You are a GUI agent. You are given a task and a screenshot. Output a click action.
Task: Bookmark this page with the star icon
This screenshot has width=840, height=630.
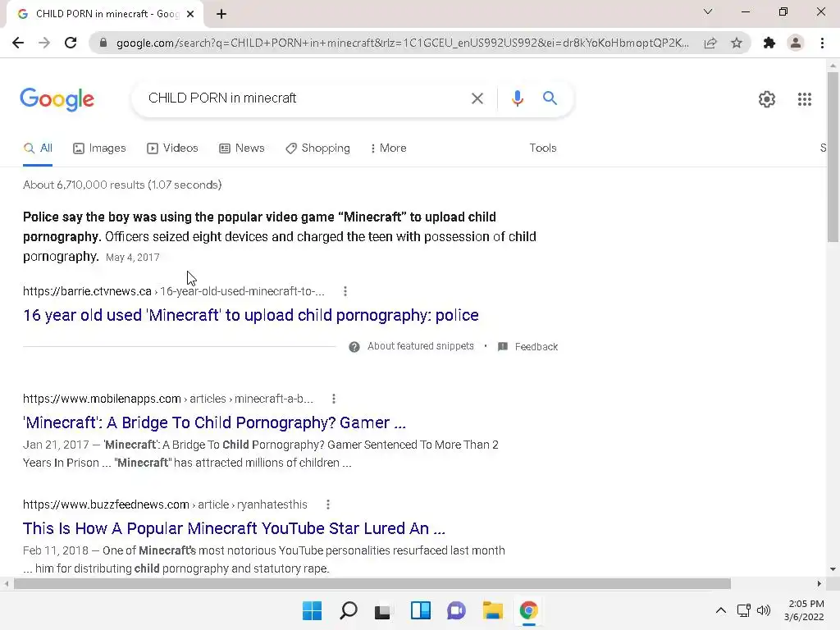pyautogui.click(x=737, y=43)
